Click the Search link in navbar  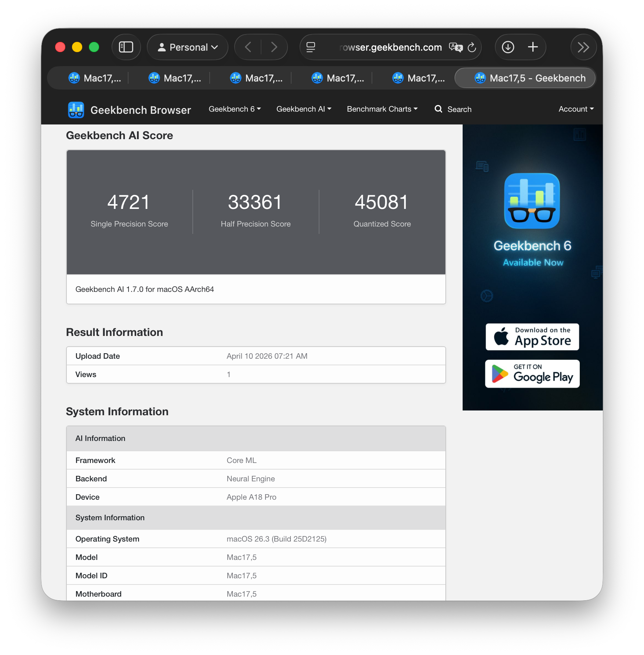pos(453,109)
